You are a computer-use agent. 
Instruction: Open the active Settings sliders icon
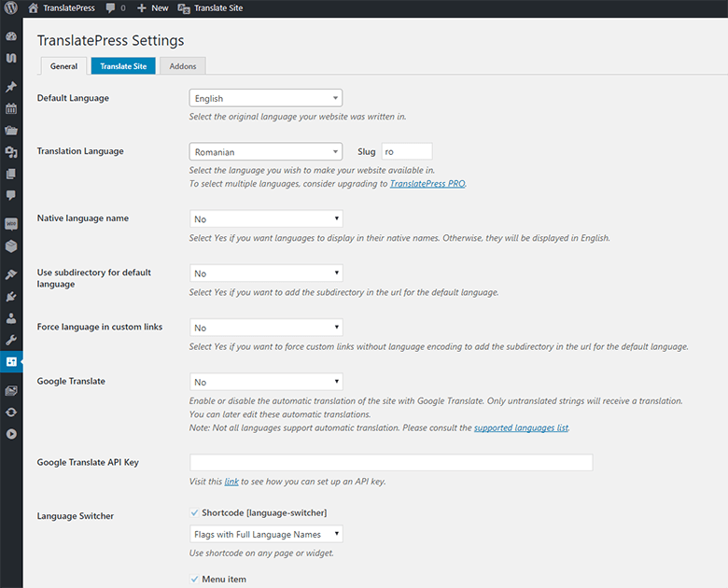pyautogui.click(x=11, y=361)
